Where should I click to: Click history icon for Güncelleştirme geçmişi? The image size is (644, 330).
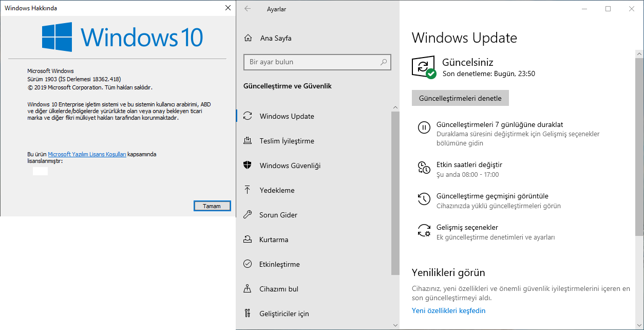pos(424,199)
